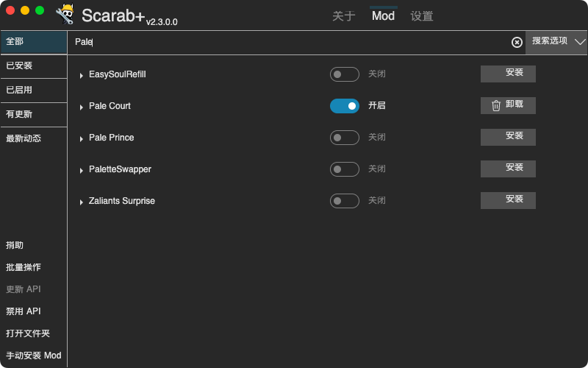Expand the PaletteSwapper disclosure triangle
Image resolution: width=588 pixels, height=368 pixels.
[x=82, y=170]
